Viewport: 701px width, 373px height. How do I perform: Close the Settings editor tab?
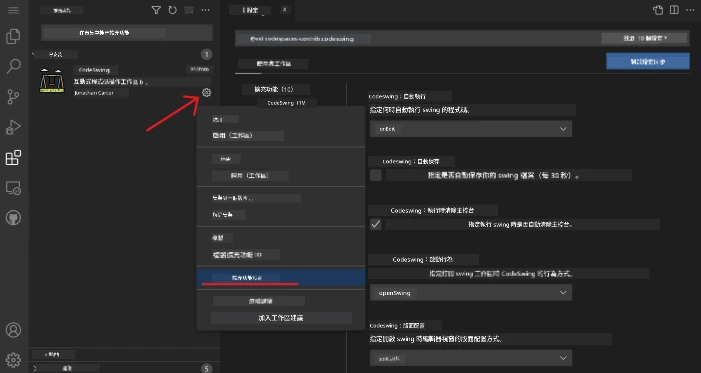[285, 9]
